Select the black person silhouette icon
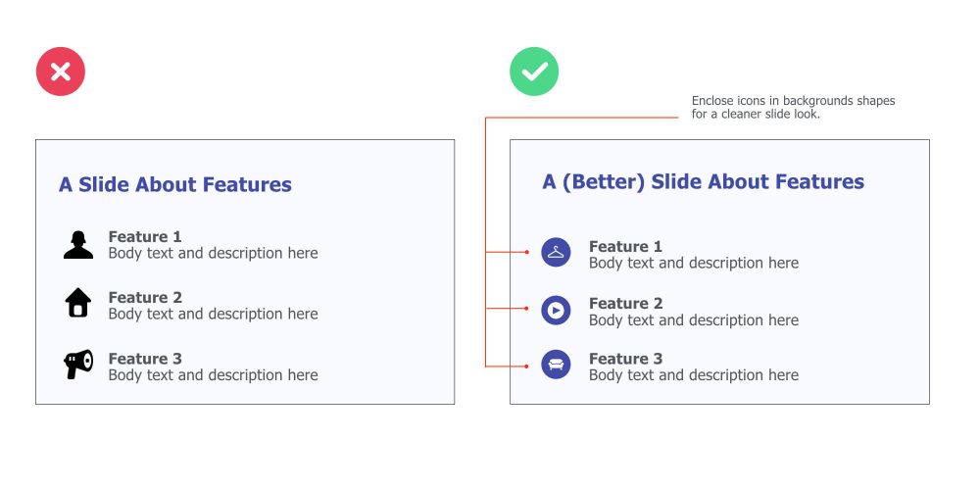 78,245
